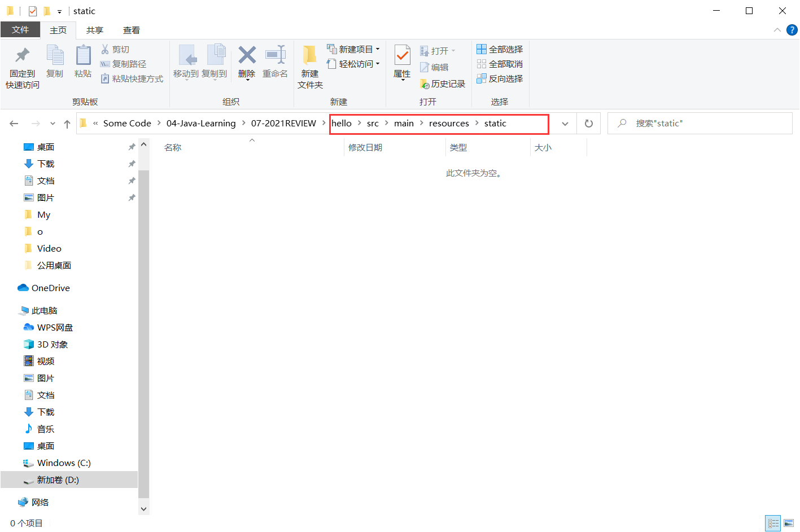Create a New Folder from ribbon

coord(310,68)
